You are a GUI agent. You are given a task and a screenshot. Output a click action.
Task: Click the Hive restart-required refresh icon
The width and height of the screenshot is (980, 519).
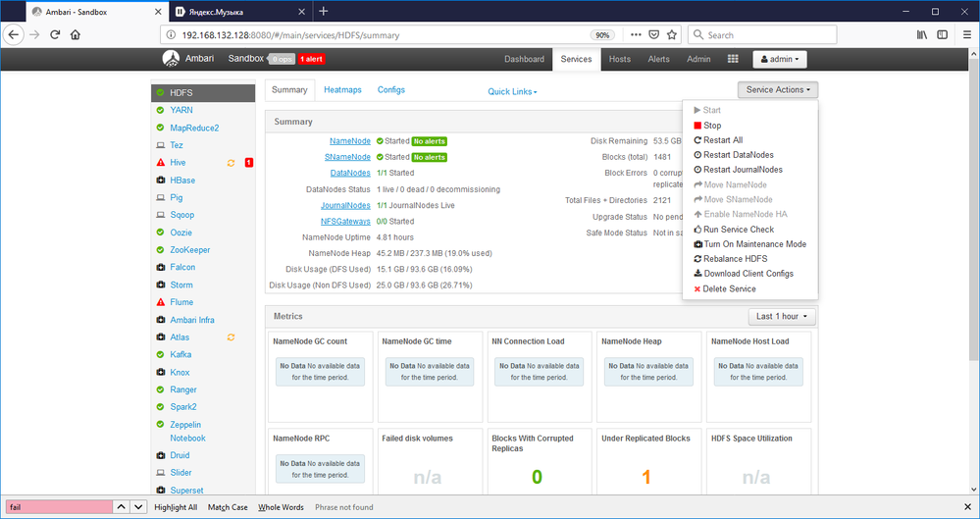[231, 163]
